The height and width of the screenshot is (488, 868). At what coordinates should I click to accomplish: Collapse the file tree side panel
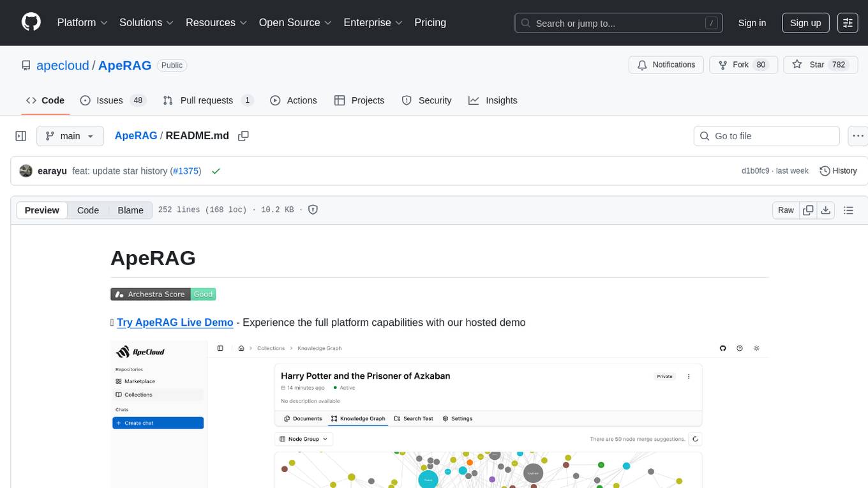(x=21, y=136)
